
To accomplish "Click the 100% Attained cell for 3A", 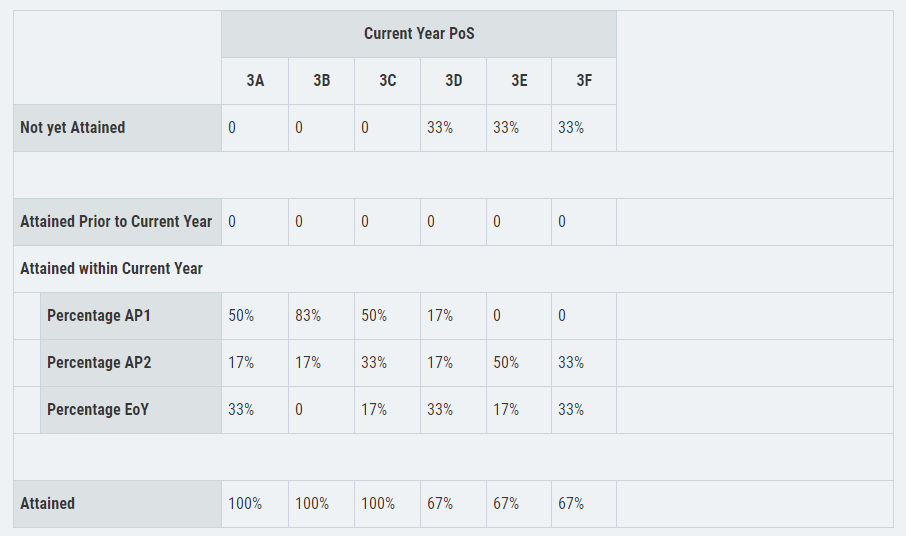I will coord(255,504).
